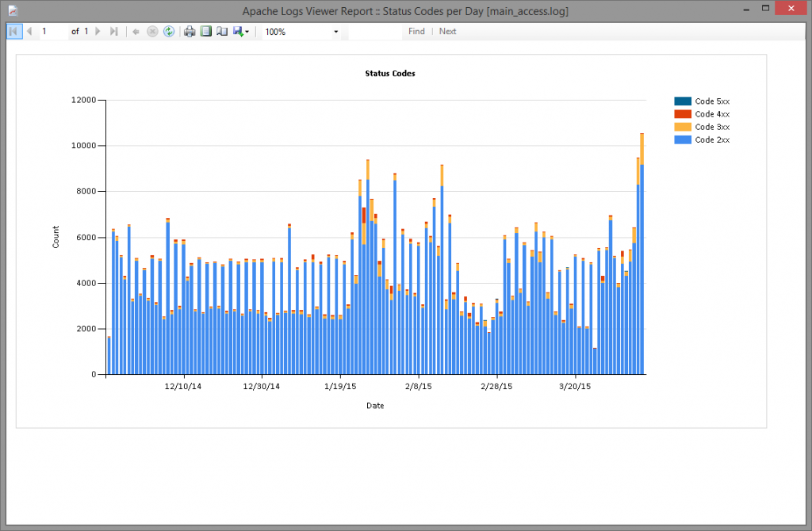
Task: Click the 12/10/14 date axis label
Action: tap(183, 386)
